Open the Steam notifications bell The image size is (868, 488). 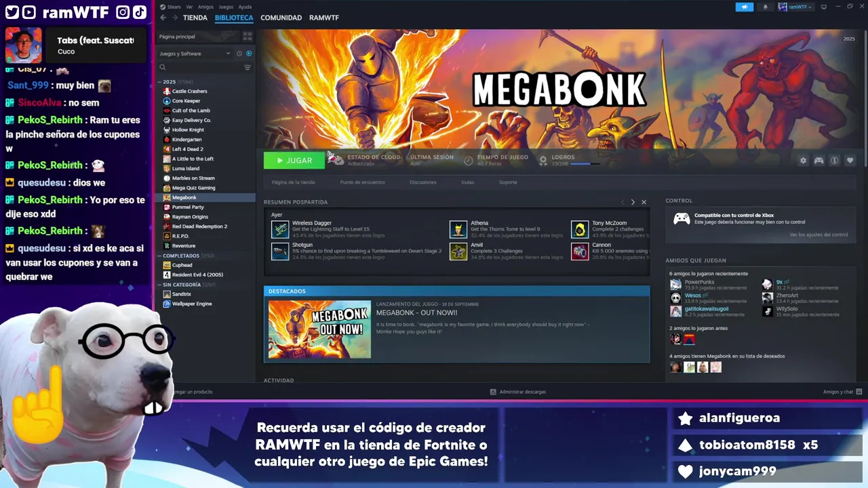(x=766, y=7)
